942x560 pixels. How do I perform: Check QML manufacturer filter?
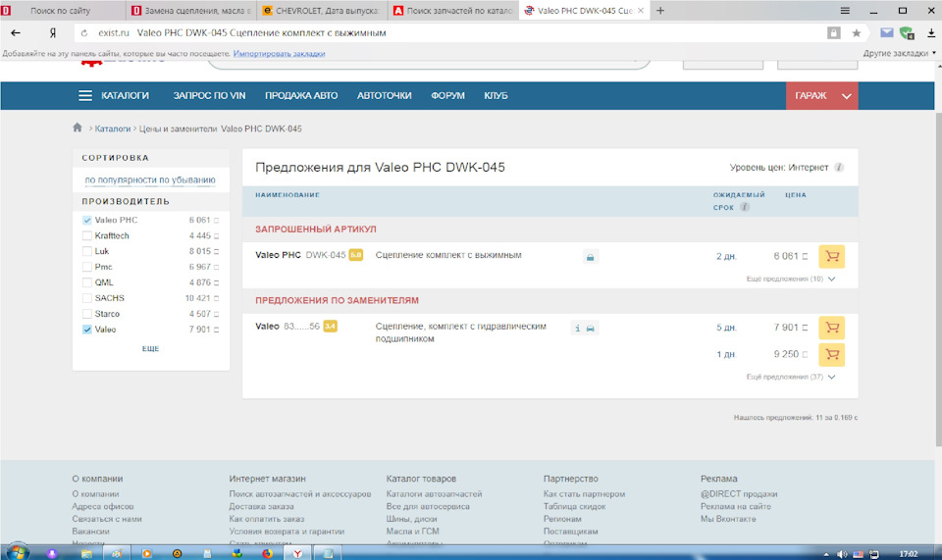pyautogui.click(x=87, y=282)
